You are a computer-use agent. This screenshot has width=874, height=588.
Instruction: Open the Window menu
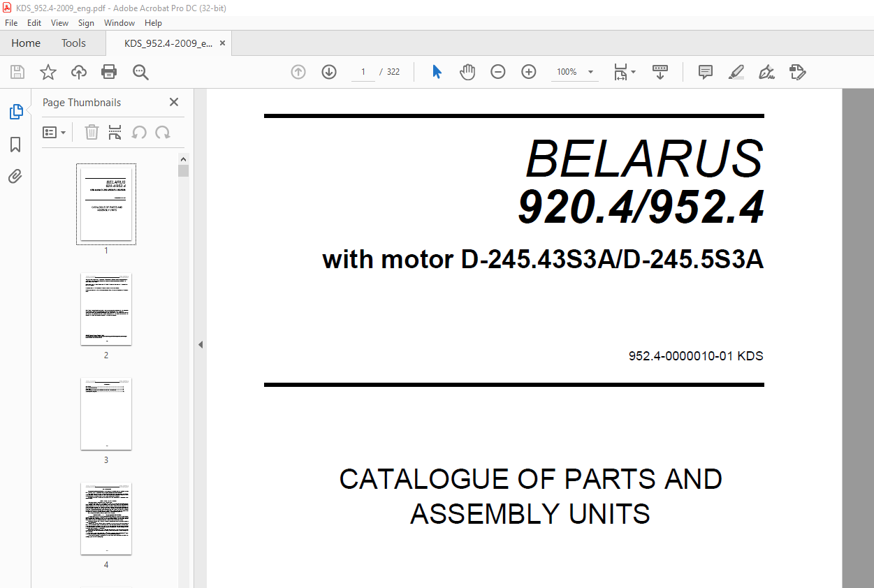(x=119, y=23)
